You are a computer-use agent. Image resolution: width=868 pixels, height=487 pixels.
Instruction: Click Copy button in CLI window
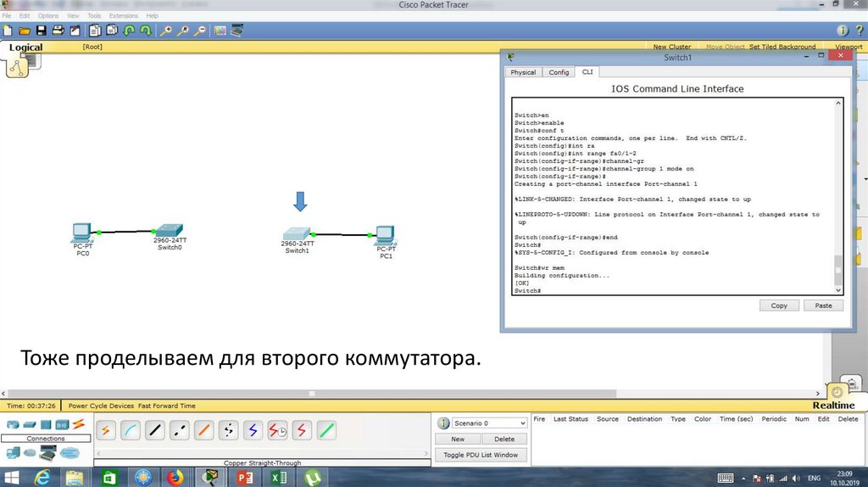tap(779, 305)
